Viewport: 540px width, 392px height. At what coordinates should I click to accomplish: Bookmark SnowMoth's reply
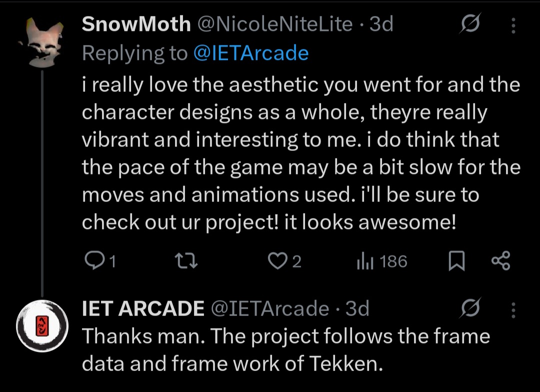[455, 261]
